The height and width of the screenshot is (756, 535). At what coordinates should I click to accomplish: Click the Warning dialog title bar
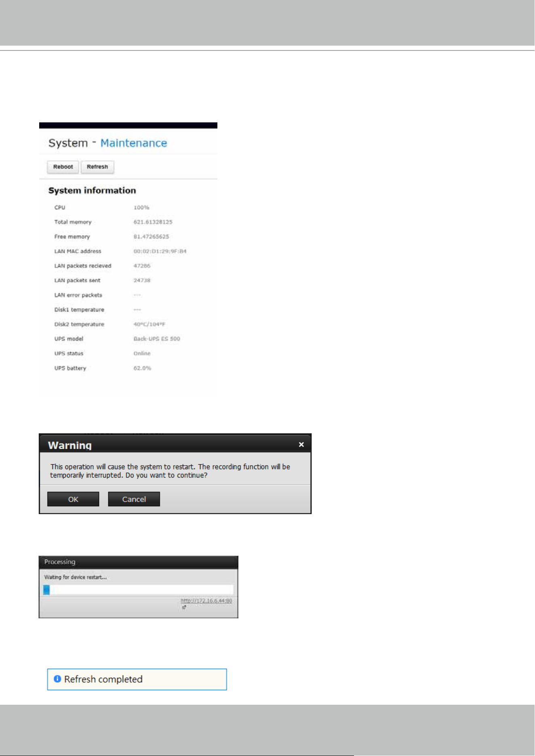[175, 444]
